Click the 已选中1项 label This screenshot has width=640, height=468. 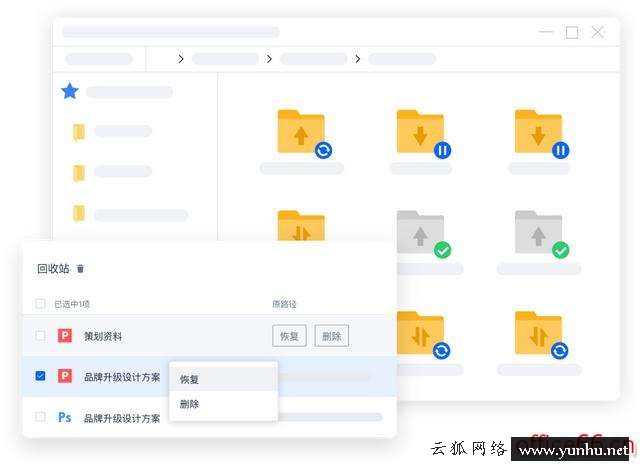click(x=72, y=304)
